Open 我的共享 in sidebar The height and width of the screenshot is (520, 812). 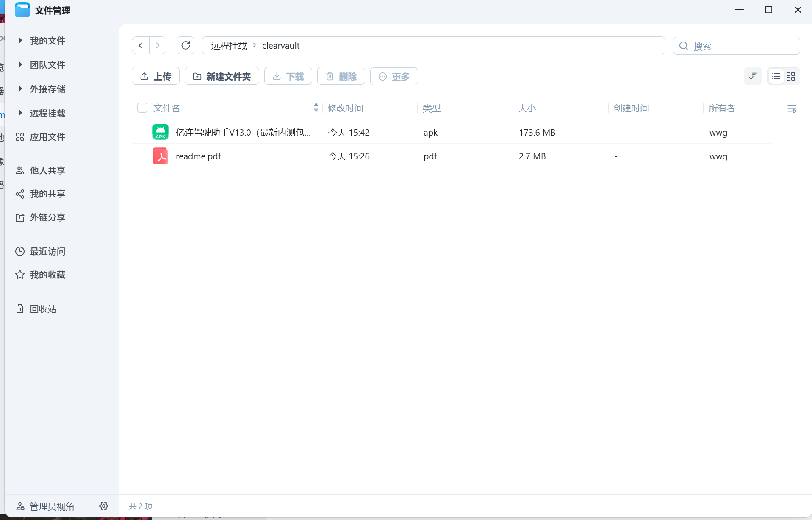tap(41, 194)
